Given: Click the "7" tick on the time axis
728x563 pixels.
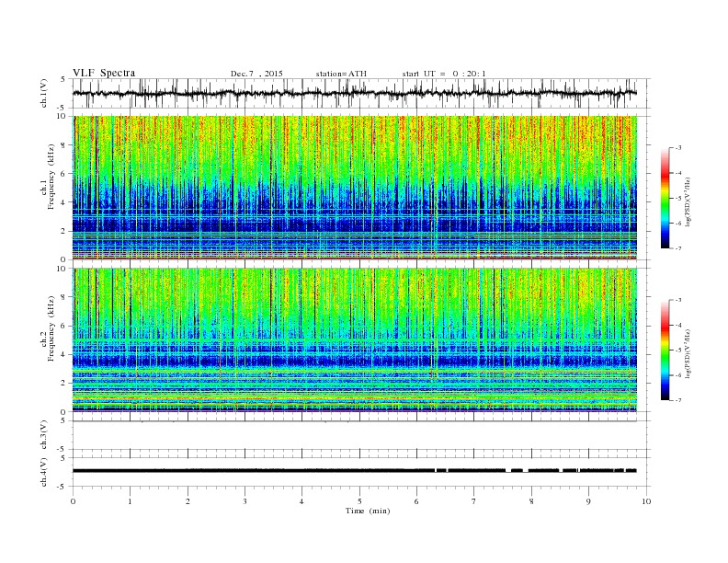Looking at the screenshot, I should coord(474,501).
